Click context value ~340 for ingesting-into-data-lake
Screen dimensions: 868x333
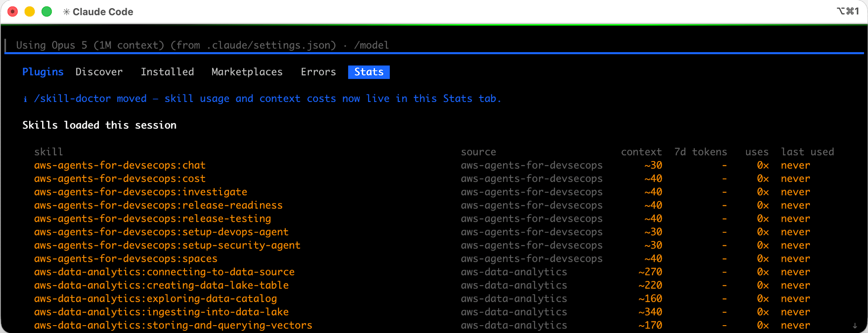(x=650, y=312)
